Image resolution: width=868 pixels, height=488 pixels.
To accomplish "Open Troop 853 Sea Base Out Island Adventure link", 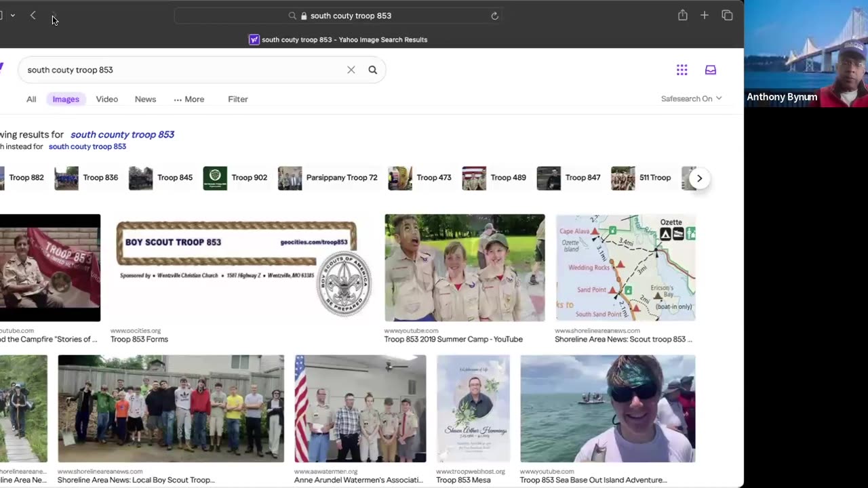I will (593, 481).
